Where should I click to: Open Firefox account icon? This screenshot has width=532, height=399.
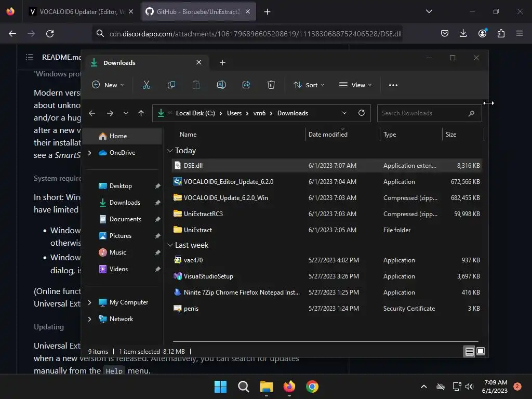[x=483, y=33]
